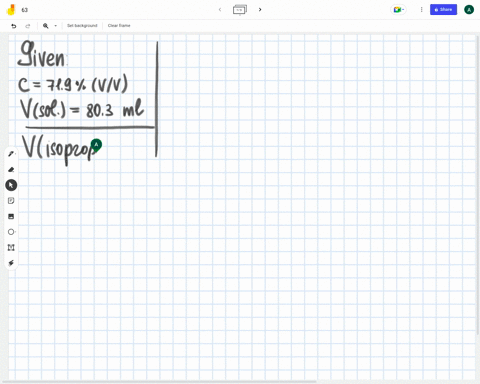Click the zoom magnifier icon
Viewport: 480px width, 384px height.
46,26
